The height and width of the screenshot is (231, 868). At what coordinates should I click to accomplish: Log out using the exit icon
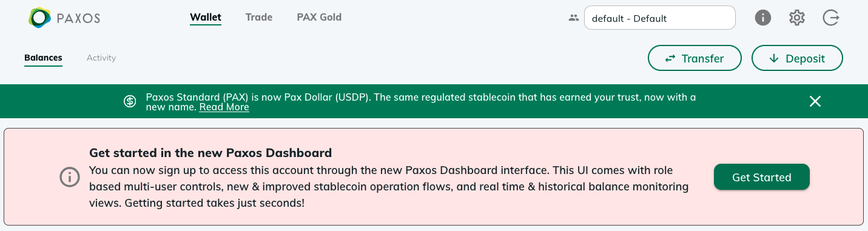point(831,18)
